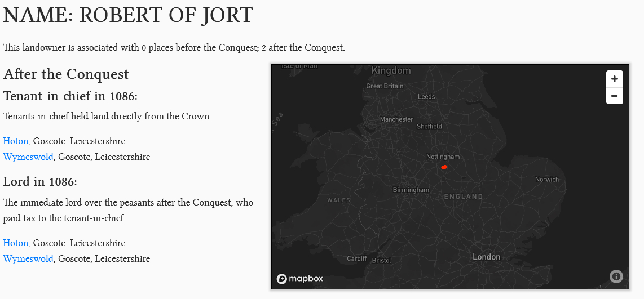
Task: Open Hoton link under Tenant-in-chief section
Action: (x=16, y=141)
